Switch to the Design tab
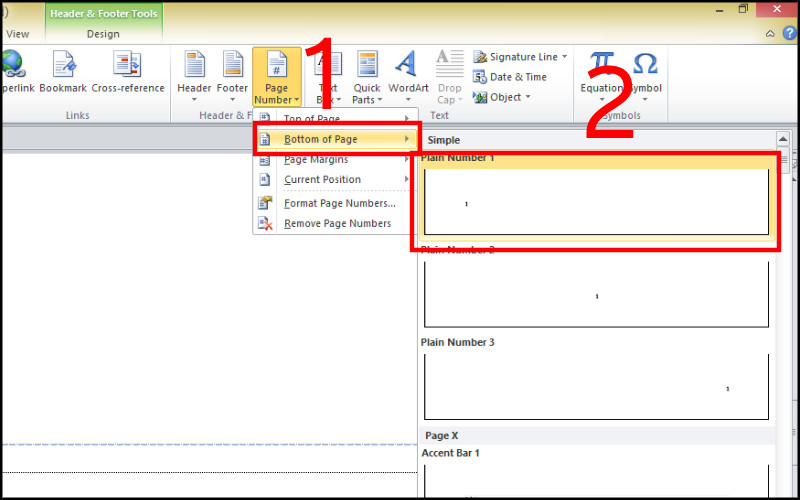Image resolution: width=800 pixels, height=500 pixels. point(103,34)
